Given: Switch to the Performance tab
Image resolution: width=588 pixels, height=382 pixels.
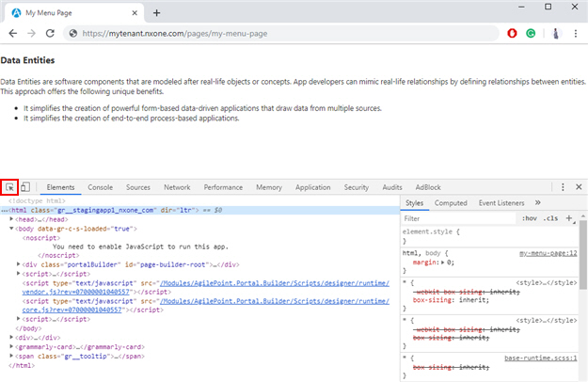Looking at the screenshot, I should pos(223,187).
